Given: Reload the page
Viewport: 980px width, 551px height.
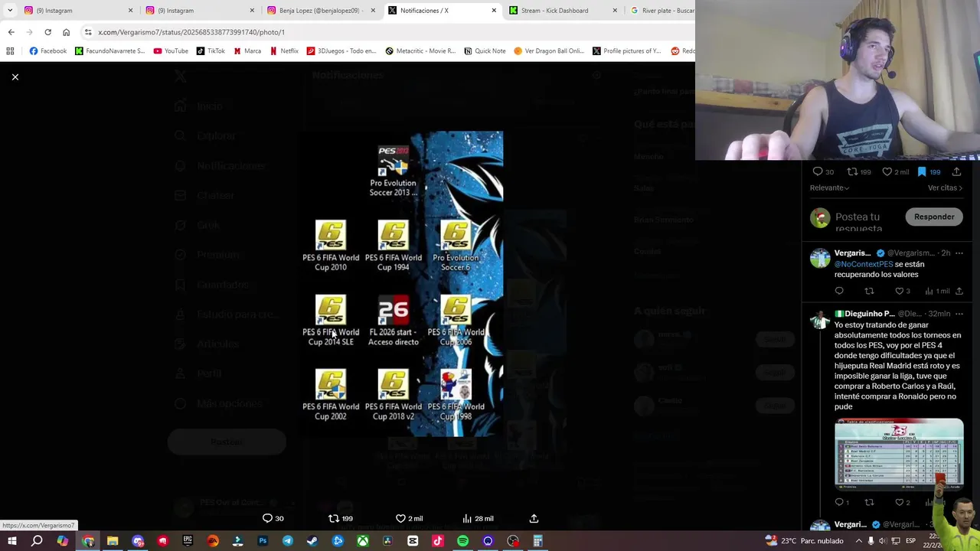Looking at the screenshot, I should point(47,32).
